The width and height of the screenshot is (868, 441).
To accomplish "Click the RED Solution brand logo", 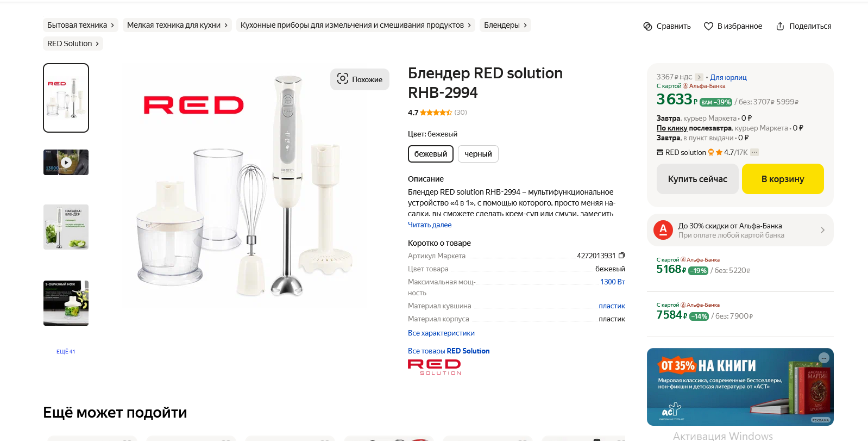I will click(x=435, y=367).
